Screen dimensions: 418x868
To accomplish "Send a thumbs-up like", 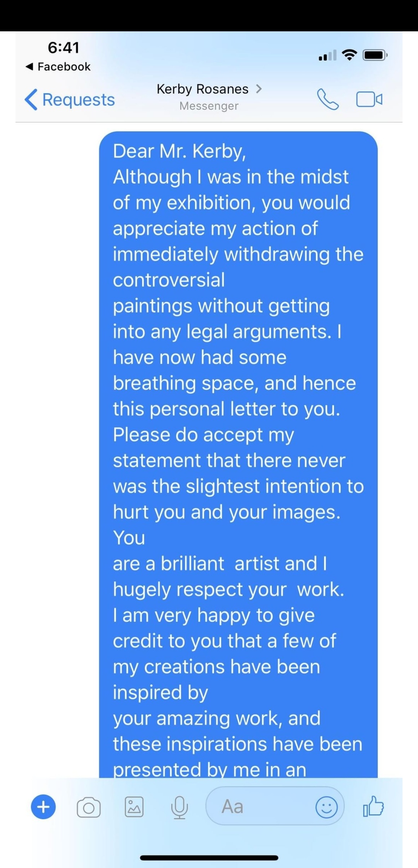I will click(x=373, y=806).
